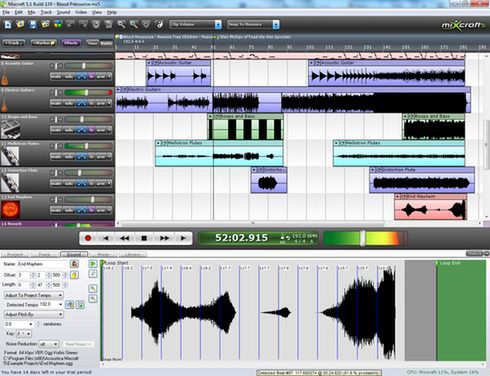
Task: Click the Redo toolbar icon
Action: [83, 24]
